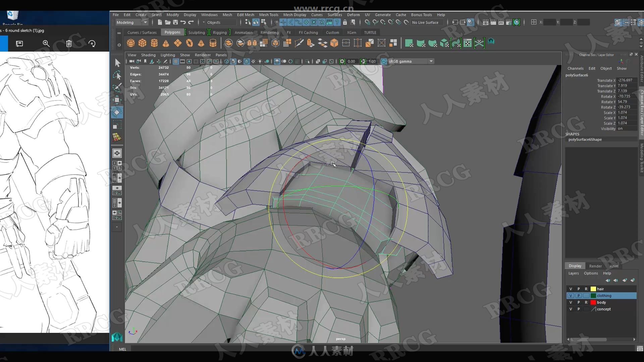The image size is (644, 362).
Task: Click the Rigging tab
Action: [220, 32]
